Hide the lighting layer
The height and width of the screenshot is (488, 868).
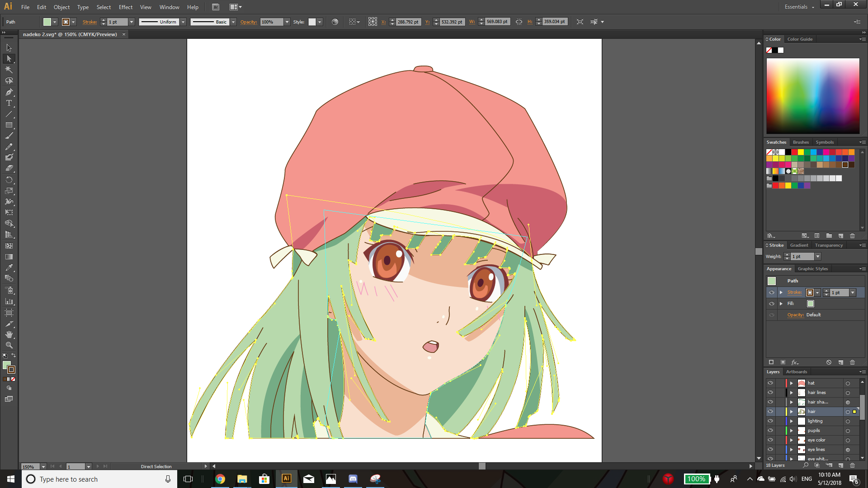click(x=770, y=421)
